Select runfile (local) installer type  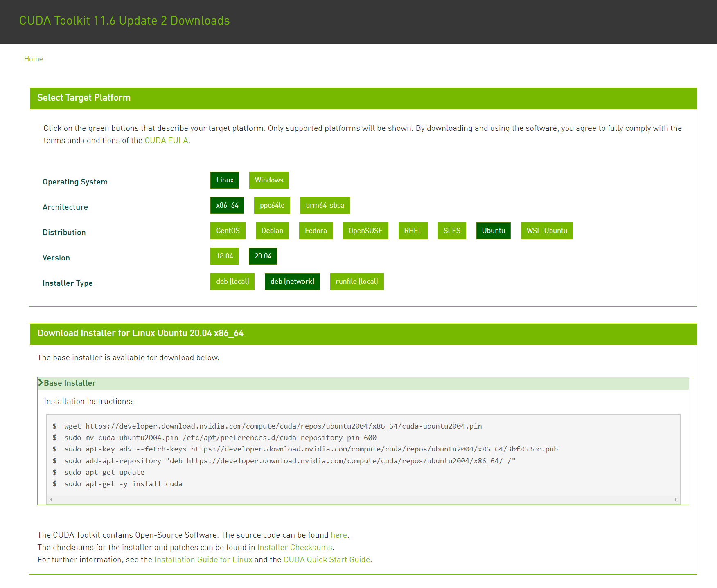[357, 281]
